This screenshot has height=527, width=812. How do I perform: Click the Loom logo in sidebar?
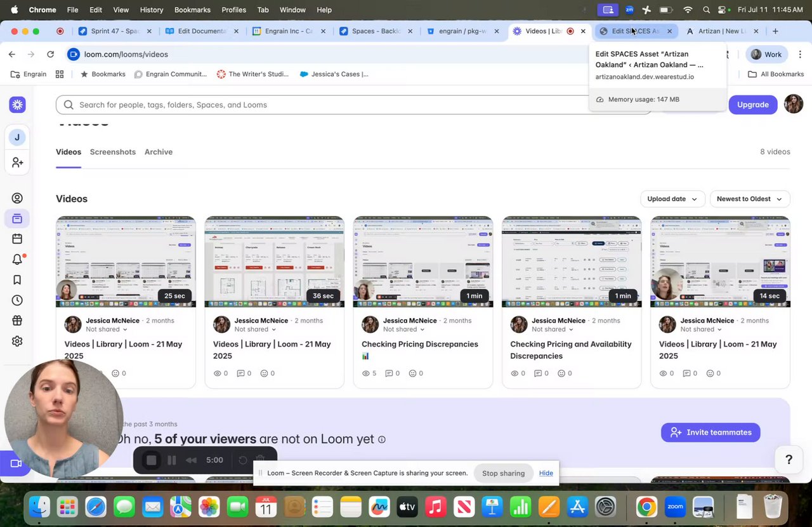[x=17, y=105]
